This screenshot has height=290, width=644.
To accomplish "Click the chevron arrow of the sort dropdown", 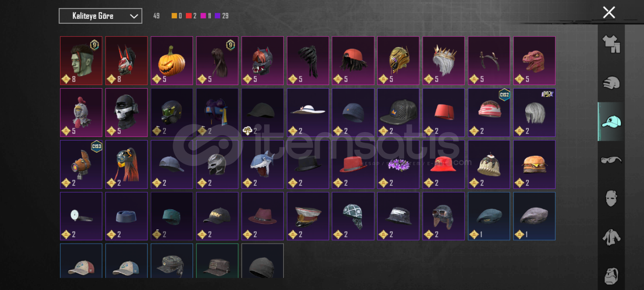I will tap(134, 16).
